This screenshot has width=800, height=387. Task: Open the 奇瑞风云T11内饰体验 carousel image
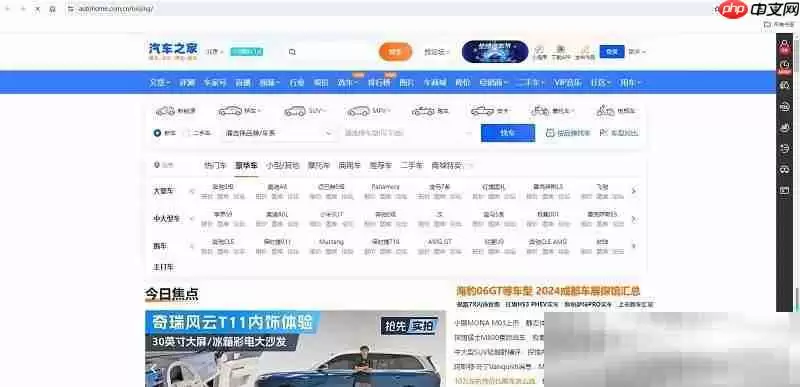[295, 349]
